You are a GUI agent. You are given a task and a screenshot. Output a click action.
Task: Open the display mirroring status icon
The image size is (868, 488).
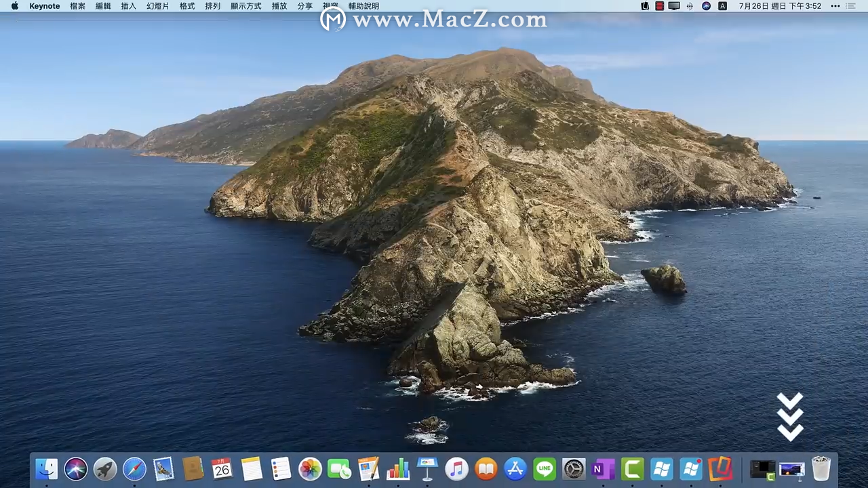pyautogui.click(x=674, y=6)
